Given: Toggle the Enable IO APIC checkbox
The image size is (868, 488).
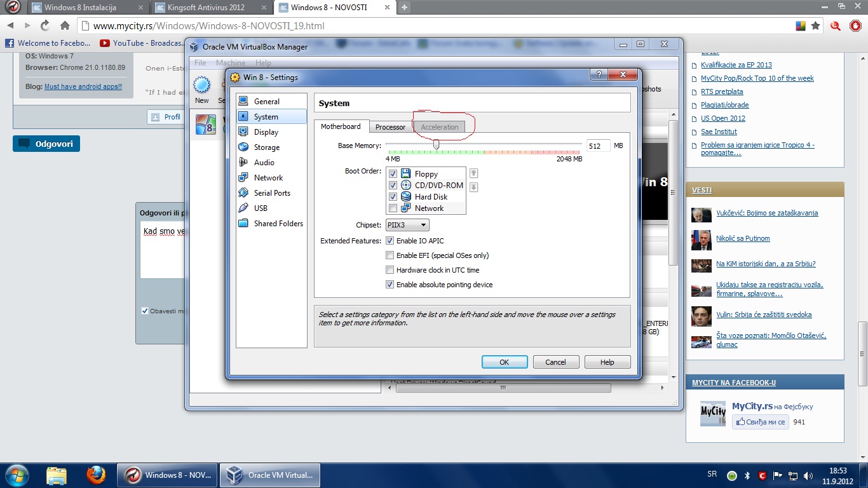Looking at the screenshot, I should [x=390, y=241].
